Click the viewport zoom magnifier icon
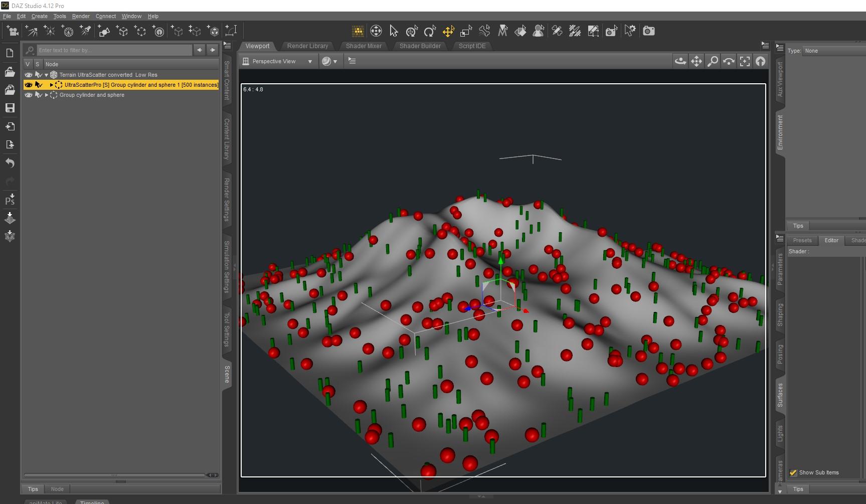This screenshot has height=504, width=866. pyautogui.click(x=713, y=61)
